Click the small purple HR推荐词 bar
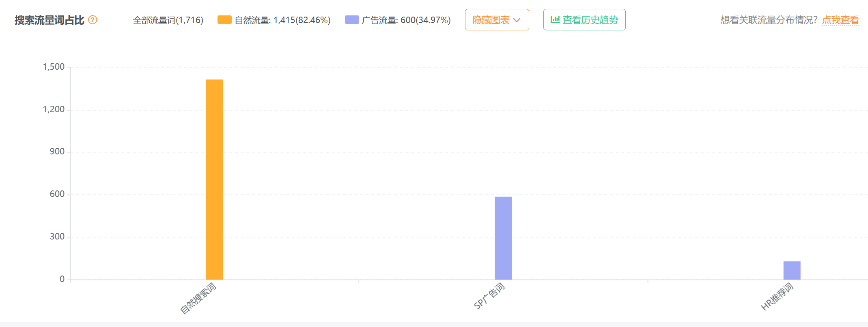The width and height of the screenshot is (868, 327). click(792, 270)
